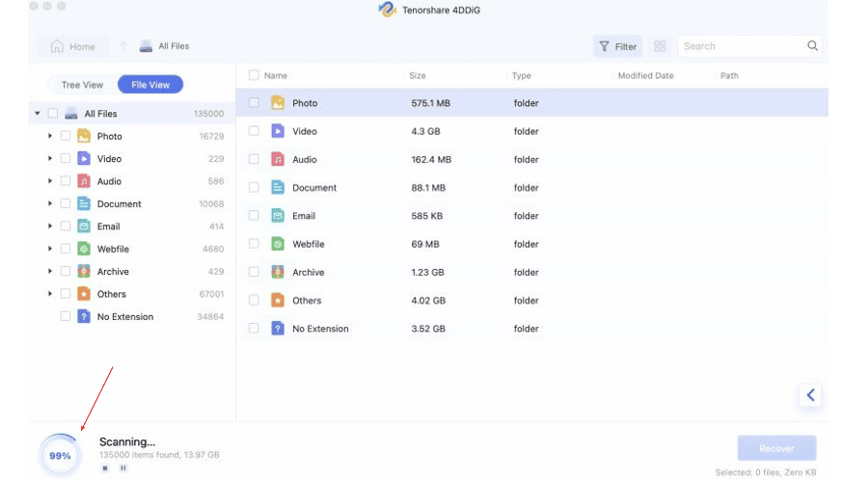Select the File View tab

150,85
